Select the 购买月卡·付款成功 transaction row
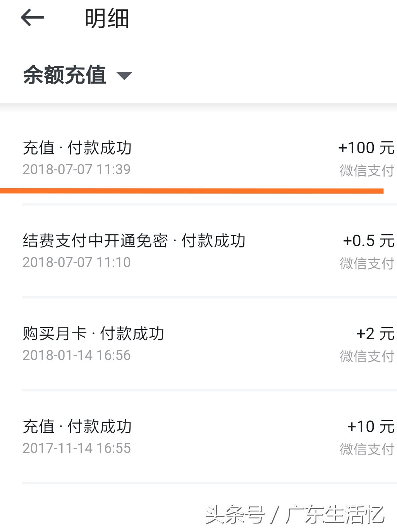Image resolution: width=397 pixels, height=532 pixels. click(93, 333)
